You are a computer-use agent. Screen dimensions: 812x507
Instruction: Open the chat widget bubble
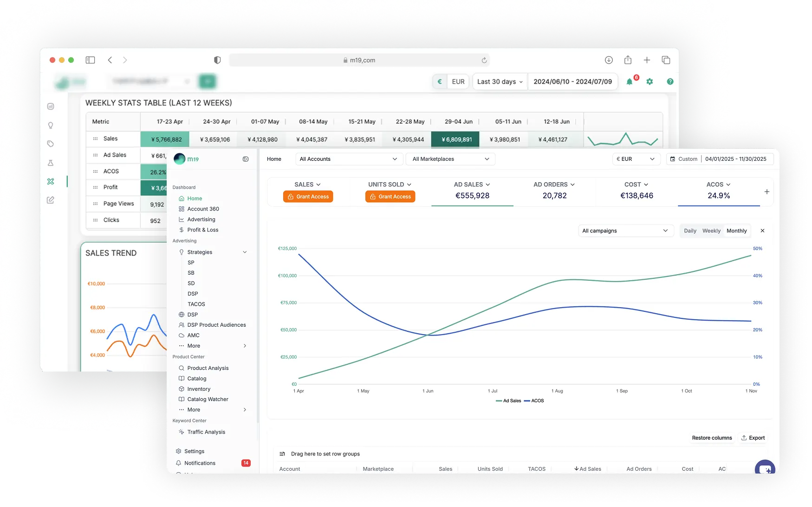tap(765, 467)
